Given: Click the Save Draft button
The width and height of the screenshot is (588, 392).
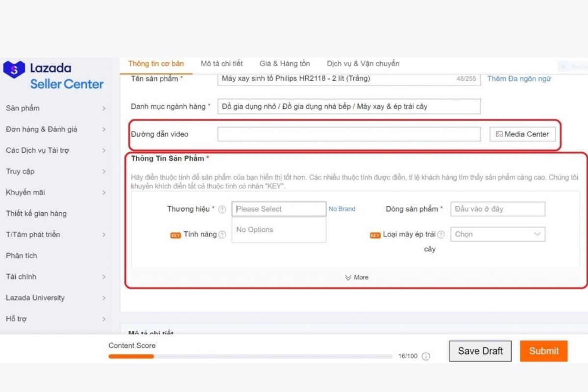Looking at the screenshot, I should coord(480,351).
